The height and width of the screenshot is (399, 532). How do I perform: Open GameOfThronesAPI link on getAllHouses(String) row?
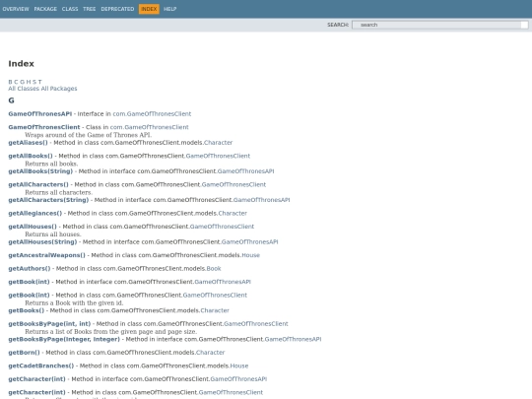(249, 242)
